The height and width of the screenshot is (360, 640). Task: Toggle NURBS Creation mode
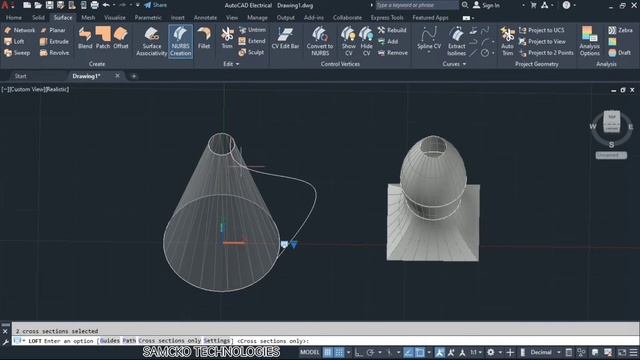pos(180,41)
